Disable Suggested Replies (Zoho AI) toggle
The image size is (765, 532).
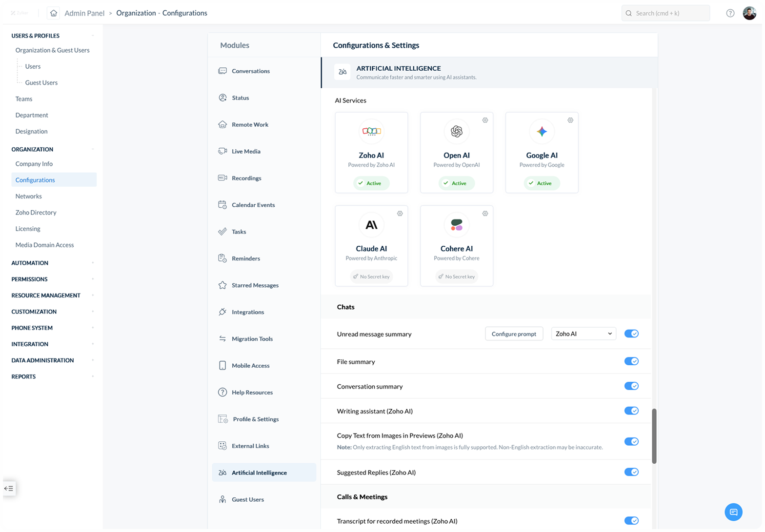click(x=631, y=472)
